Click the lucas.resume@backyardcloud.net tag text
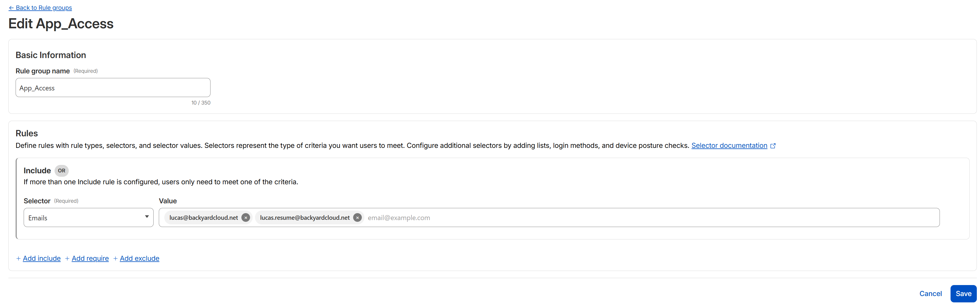The height and width of the screenshot is (307, 980). [x=305, y=217]
